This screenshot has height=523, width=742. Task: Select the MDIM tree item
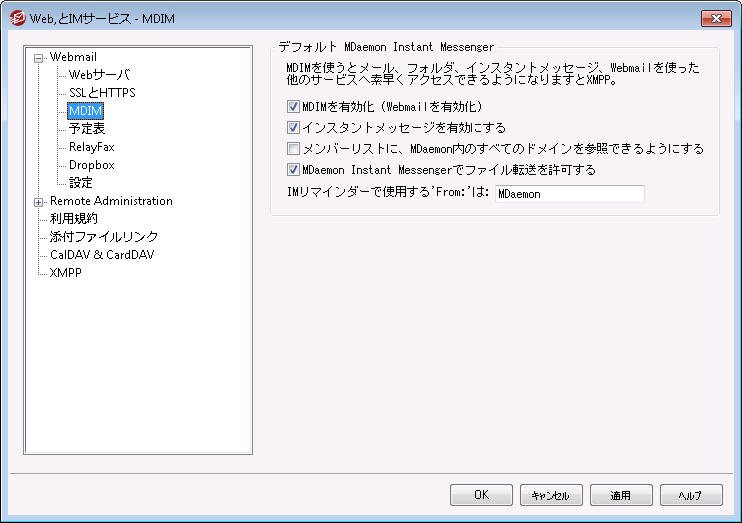(x=85, y=111)
